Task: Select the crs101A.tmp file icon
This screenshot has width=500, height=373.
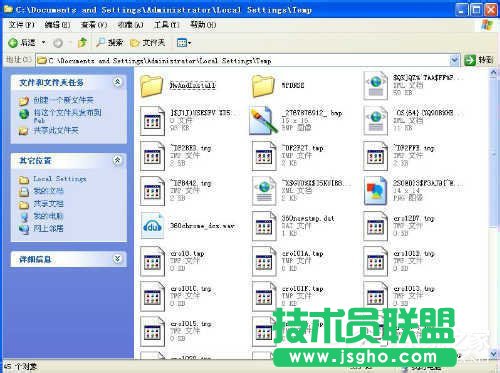Action: pos(264,261)
